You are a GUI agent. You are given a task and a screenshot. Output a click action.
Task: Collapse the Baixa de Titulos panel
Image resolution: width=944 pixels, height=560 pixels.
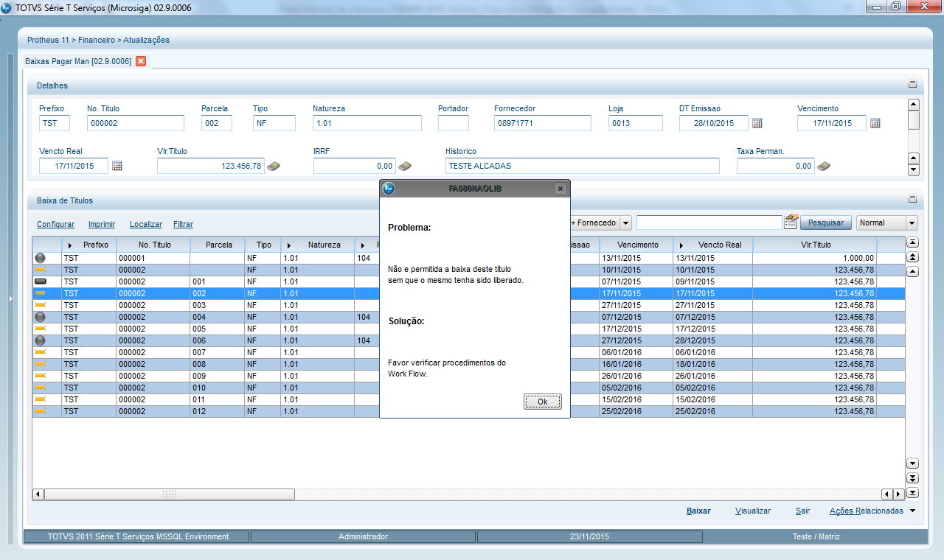(912, 199)
